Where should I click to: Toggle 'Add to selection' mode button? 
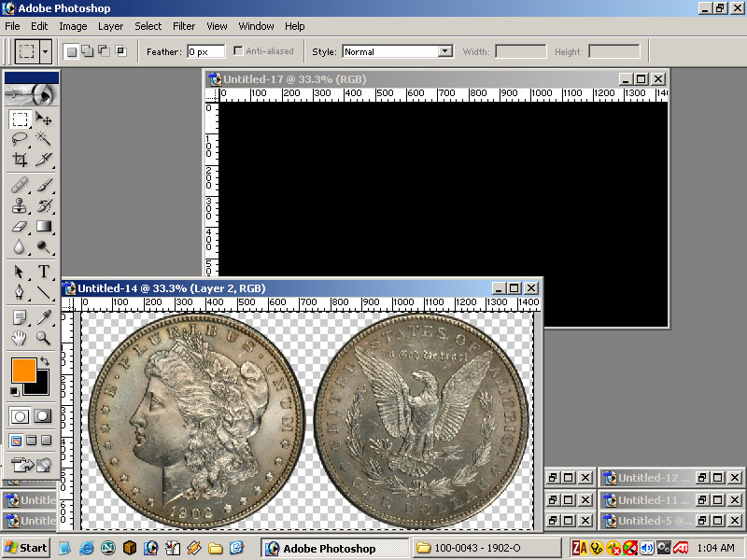[x=87, y=51]
